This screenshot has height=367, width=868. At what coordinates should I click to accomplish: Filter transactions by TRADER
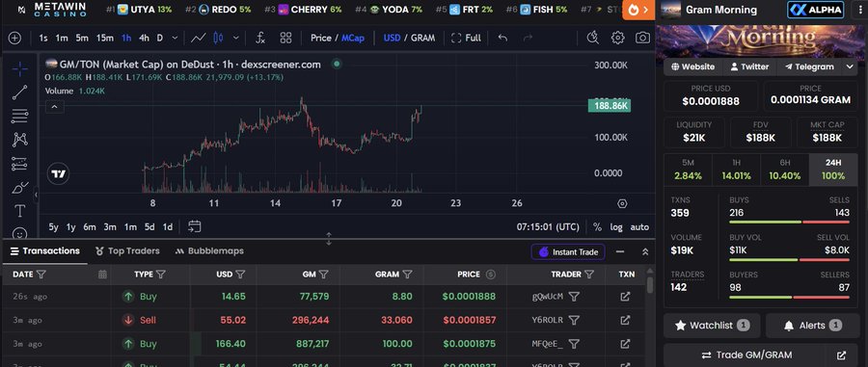pos(589,275)
